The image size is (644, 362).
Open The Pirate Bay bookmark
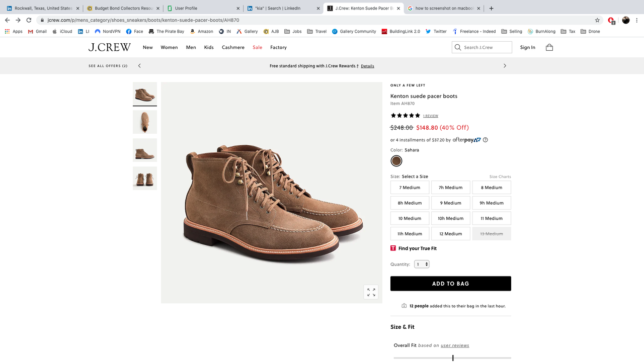point(166,31)
